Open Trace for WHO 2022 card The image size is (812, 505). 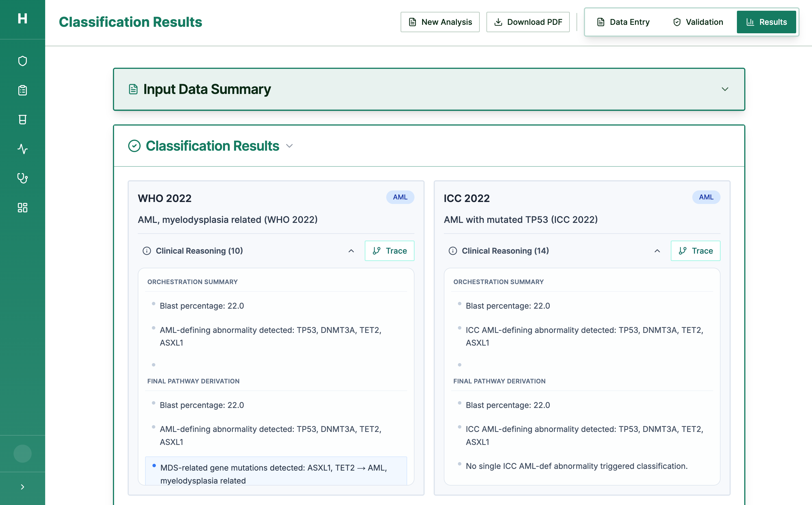pyautogui.click(x=389, y=251)
